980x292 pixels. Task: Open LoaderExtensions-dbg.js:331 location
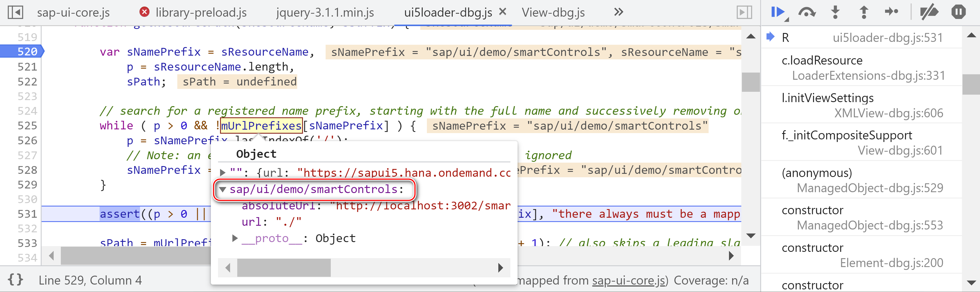pyautogui.click(x=868, y=76)
